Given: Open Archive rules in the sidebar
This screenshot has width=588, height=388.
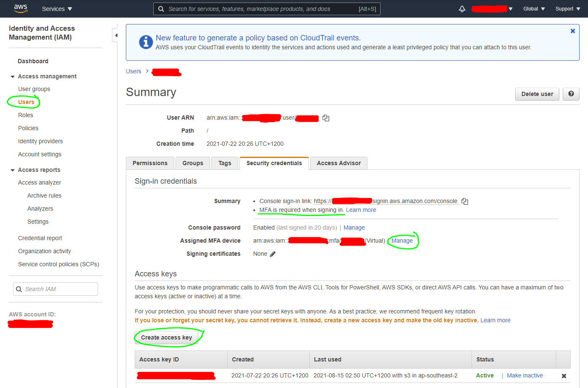Looking at the screenshot, I should (x=44, y=195).
